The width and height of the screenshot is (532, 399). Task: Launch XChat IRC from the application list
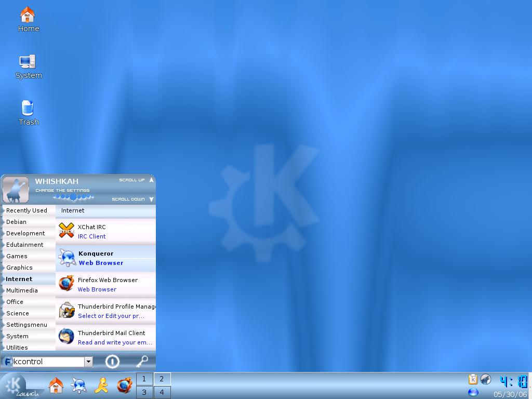coord(105,231)
